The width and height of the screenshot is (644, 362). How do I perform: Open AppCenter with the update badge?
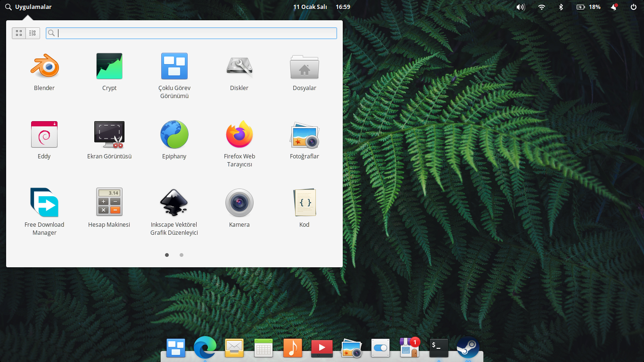click(x=409, y=348)
